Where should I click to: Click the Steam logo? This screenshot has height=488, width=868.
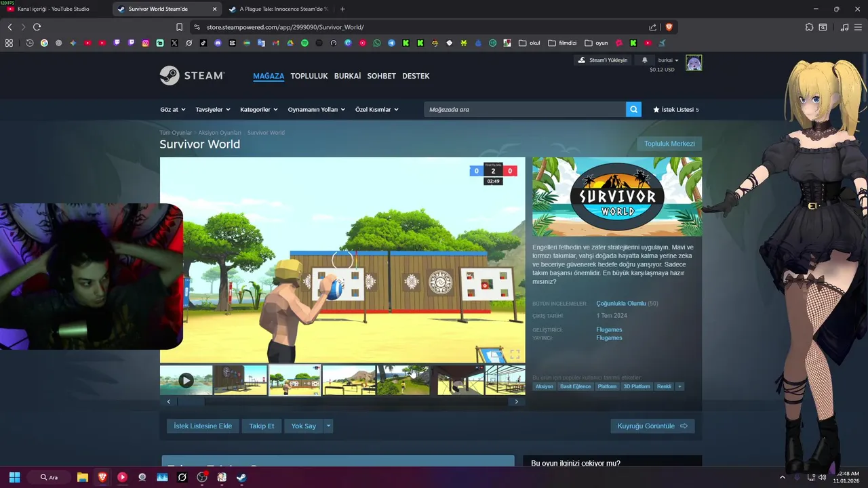[192, 75]
